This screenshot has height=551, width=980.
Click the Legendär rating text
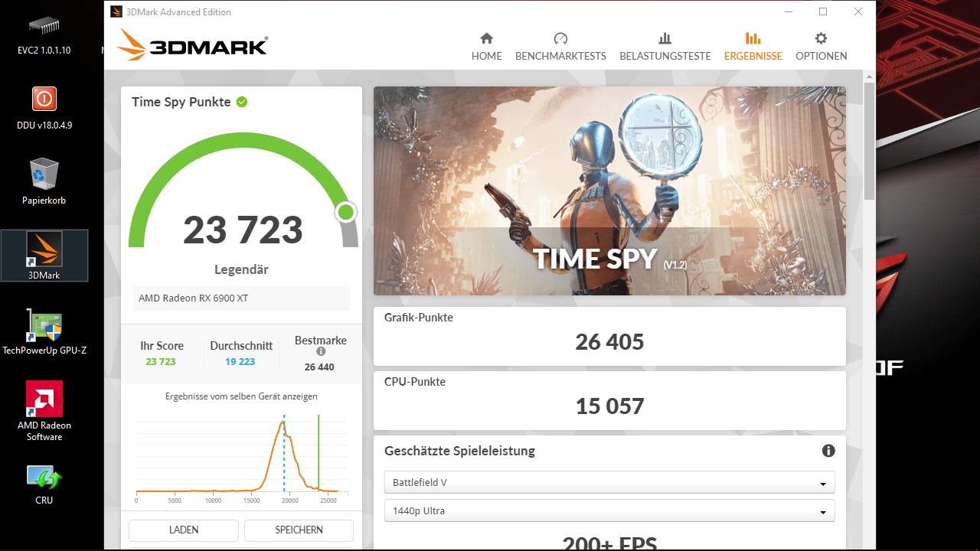click(x=241, y=270)
